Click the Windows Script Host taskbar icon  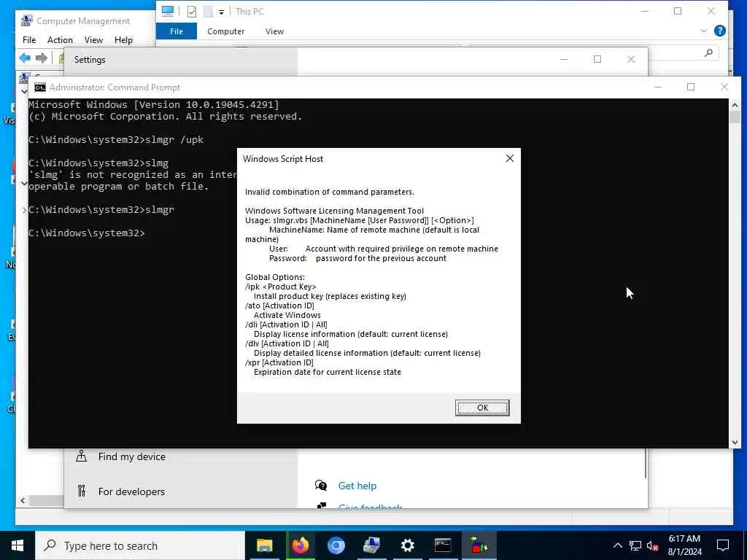point(479,545)
